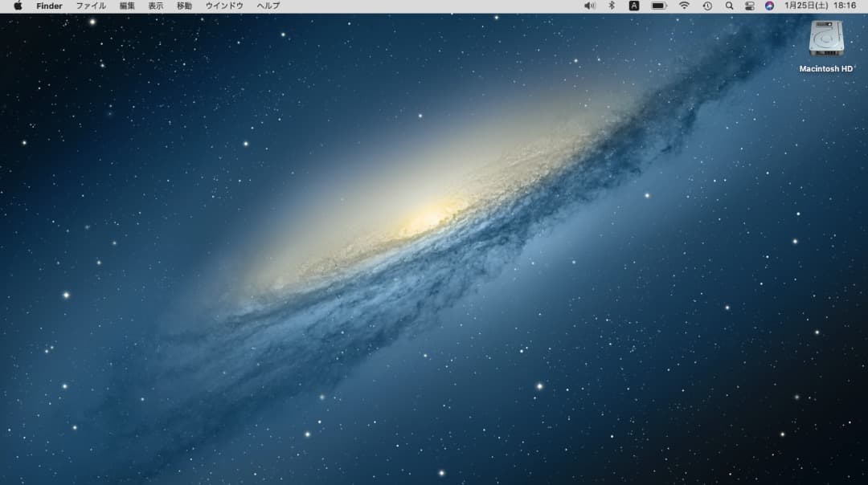Launch Siri from the menu bar

coord(769,6)
